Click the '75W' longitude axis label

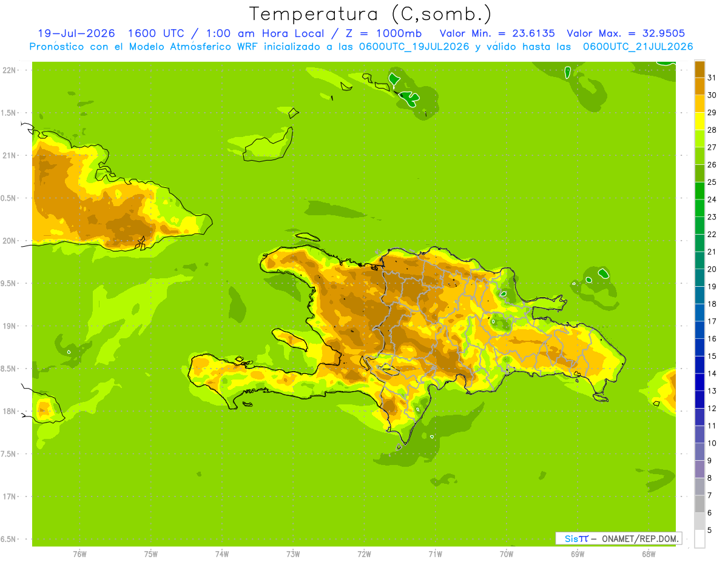150,554
